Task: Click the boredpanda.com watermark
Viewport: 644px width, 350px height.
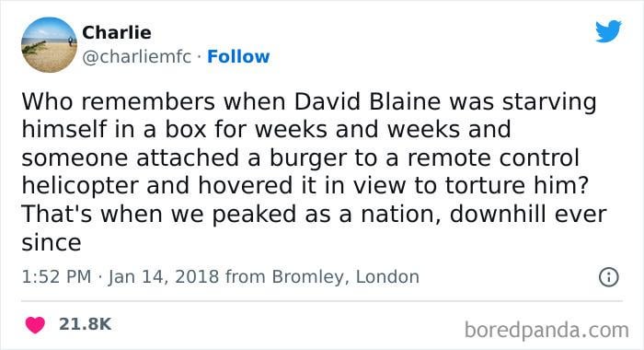Action: [x=546, y=330]
